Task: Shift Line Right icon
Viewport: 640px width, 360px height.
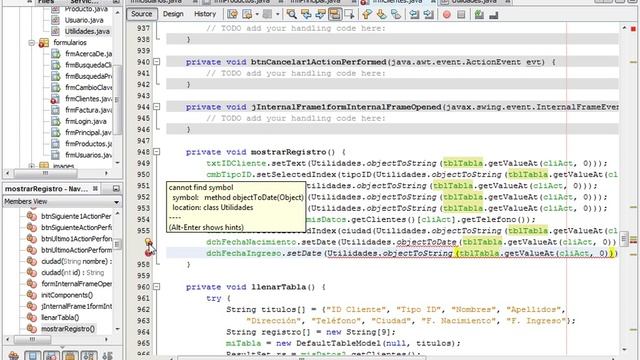Action: click(429, 15)
